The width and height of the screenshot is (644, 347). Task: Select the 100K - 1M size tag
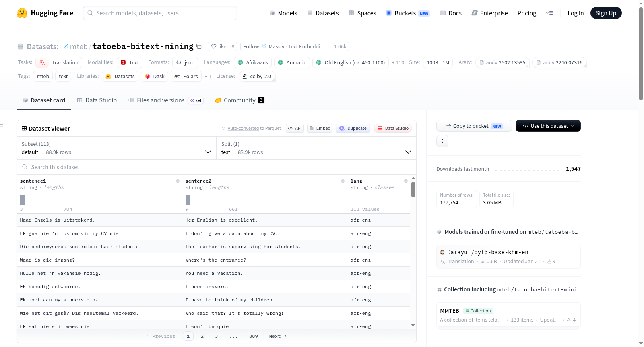pos(438,62)
